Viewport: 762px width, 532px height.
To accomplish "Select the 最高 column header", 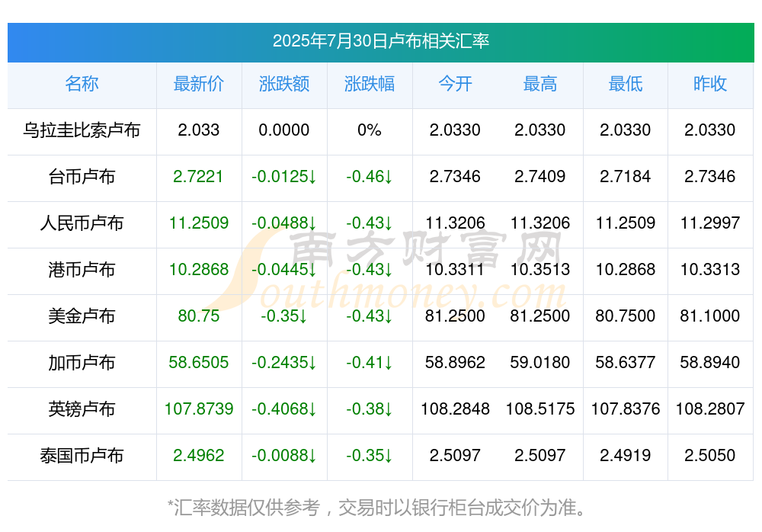I will 540,84.
